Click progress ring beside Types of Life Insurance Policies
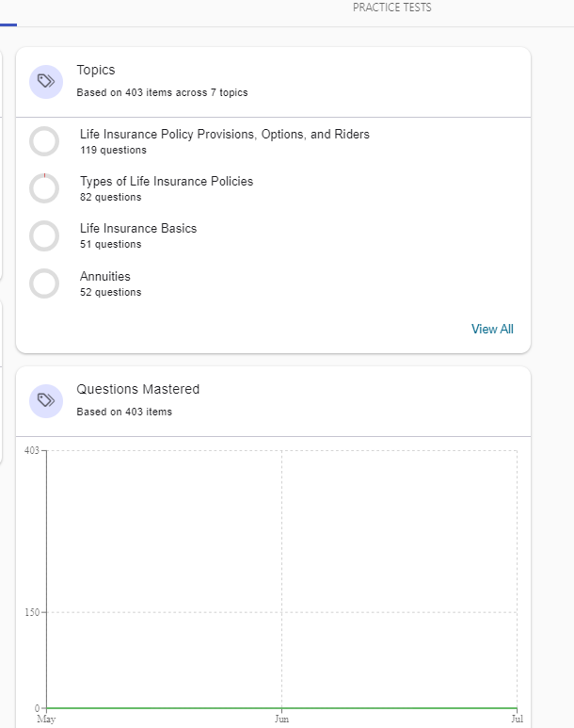Screen dimensions: 574x728 pyautogui.click(x=44, y=188)
